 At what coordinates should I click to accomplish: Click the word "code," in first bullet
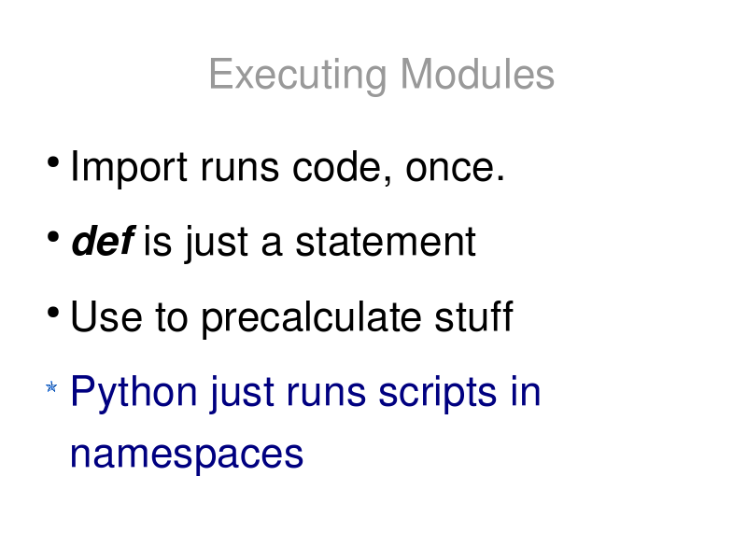(342, 168)
